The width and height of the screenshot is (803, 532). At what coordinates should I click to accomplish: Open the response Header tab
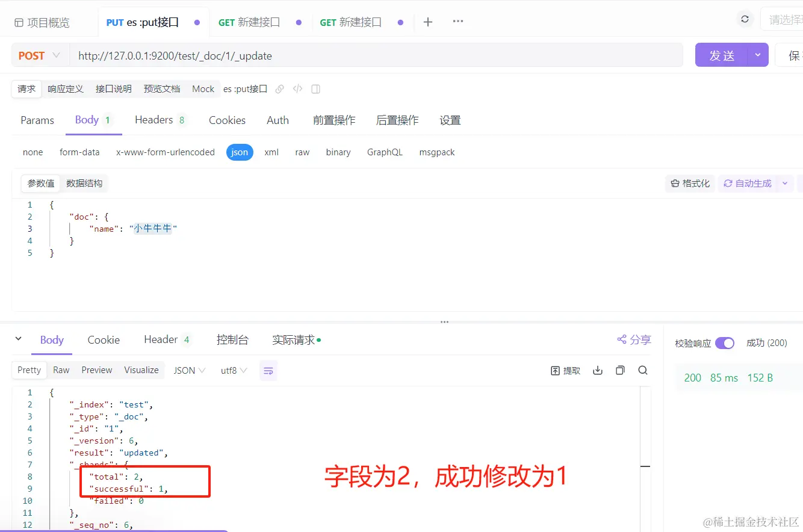(x=167, y=340)
